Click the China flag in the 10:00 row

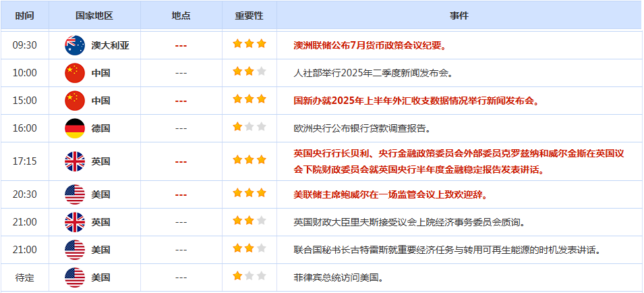pos(75,73)
